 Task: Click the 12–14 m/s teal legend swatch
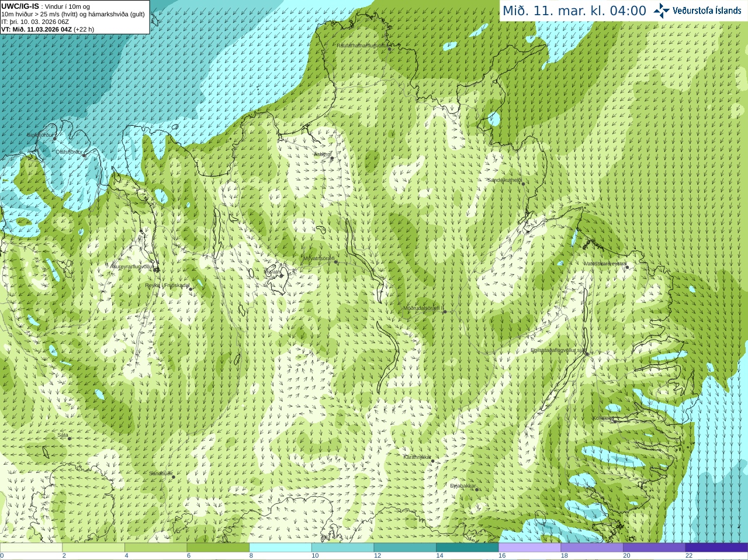point(405,548)
